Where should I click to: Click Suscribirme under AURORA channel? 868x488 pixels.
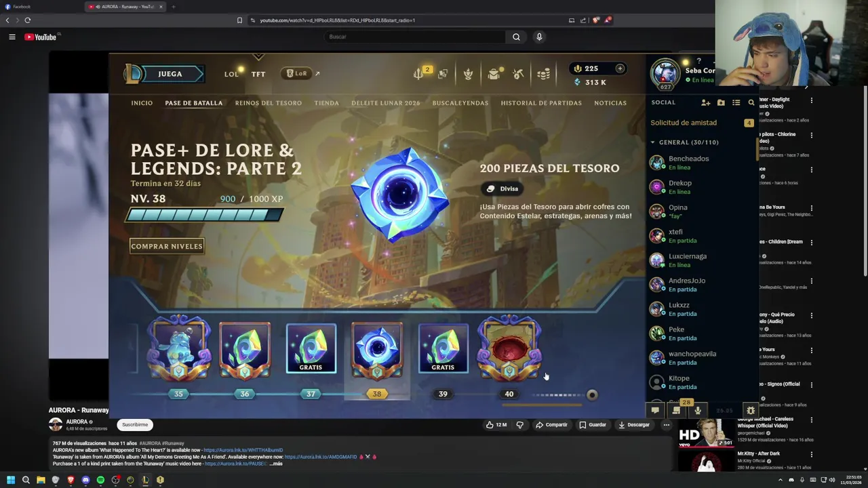click(135, 425)
